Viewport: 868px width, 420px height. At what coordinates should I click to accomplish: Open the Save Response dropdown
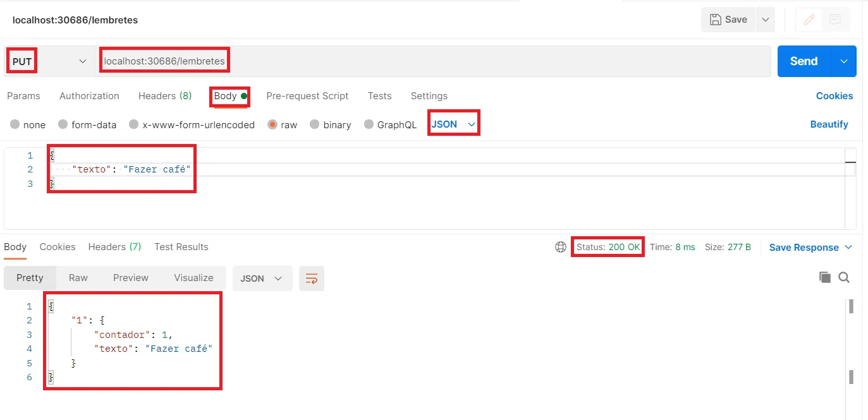click(x=811, y=247)
